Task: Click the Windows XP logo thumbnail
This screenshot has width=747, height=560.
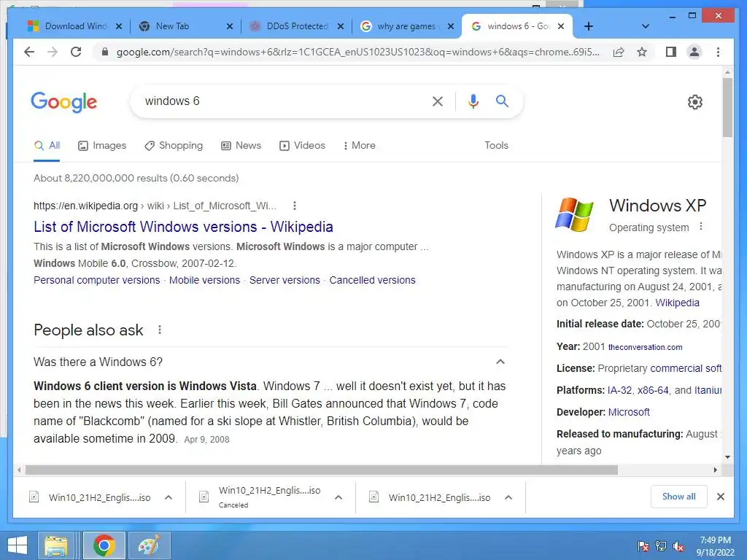Action: tap(575, 215)
